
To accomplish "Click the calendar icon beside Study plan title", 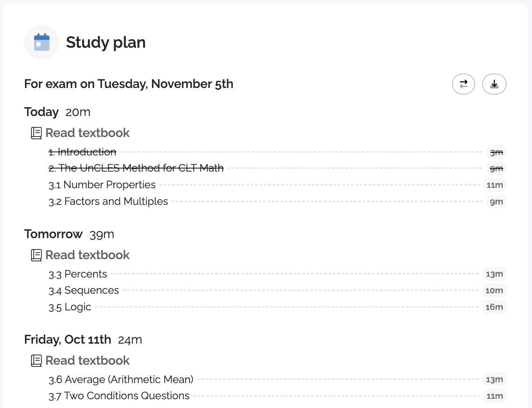I will tap(42, 42).
